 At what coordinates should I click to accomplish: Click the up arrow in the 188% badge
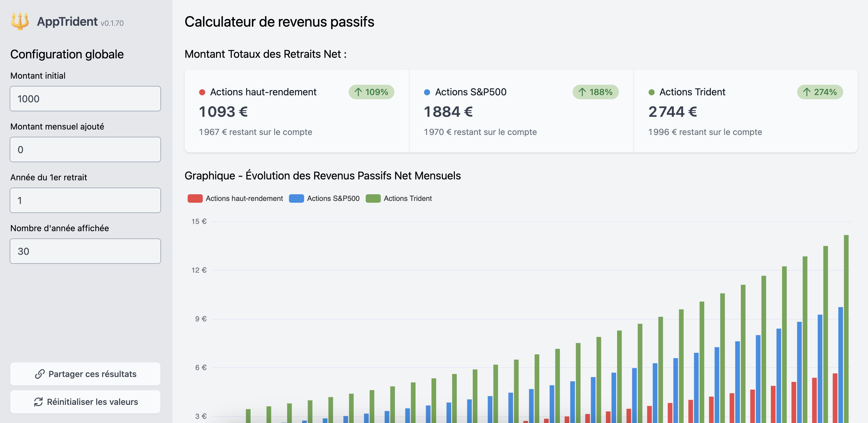click(582, 92)
